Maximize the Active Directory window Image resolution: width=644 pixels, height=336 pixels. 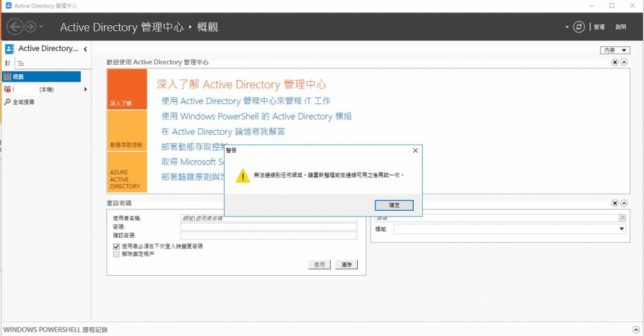tap(611, 5)
